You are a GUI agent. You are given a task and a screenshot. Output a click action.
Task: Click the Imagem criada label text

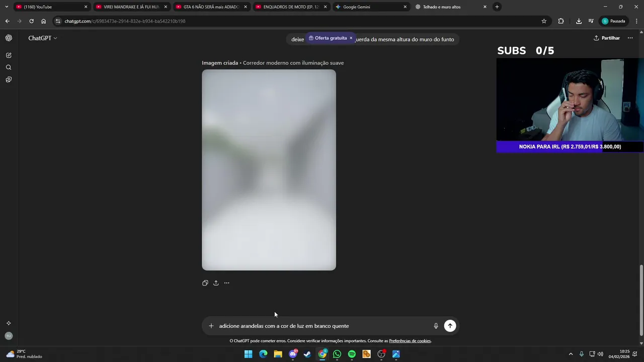click(220, 63)
